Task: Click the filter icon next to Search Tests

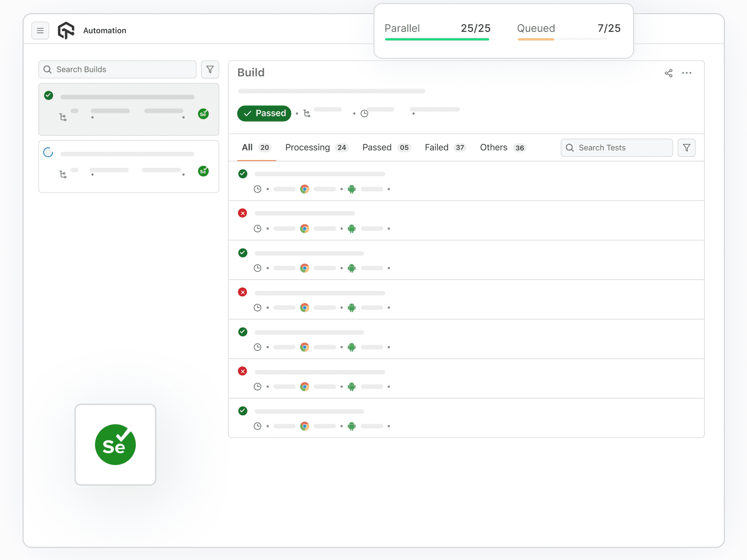Action: click(x=686, y=147)
